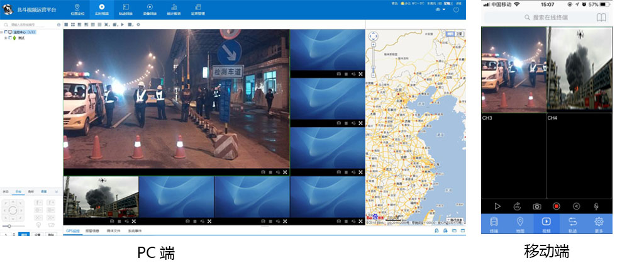Adjust the PTZ speed slider handle
This screenshot has width=644, height=275.
[x=9, y=226]
